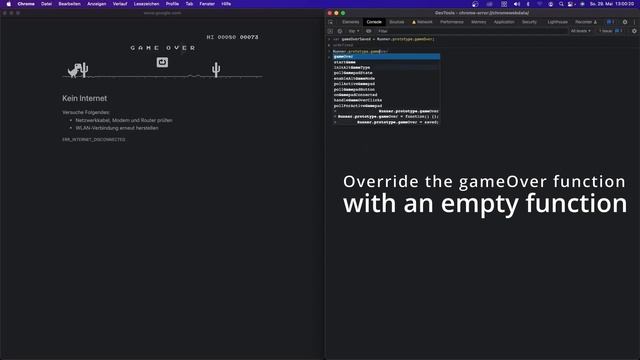The image size is (640, 360).
Task: Select 'onGamepadConnected' autocomplete suggestion
Action: [386, 95]
